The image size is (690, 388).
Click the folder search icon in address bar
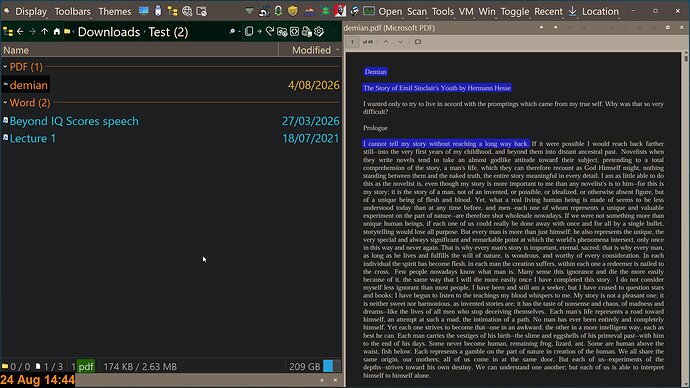282,32
